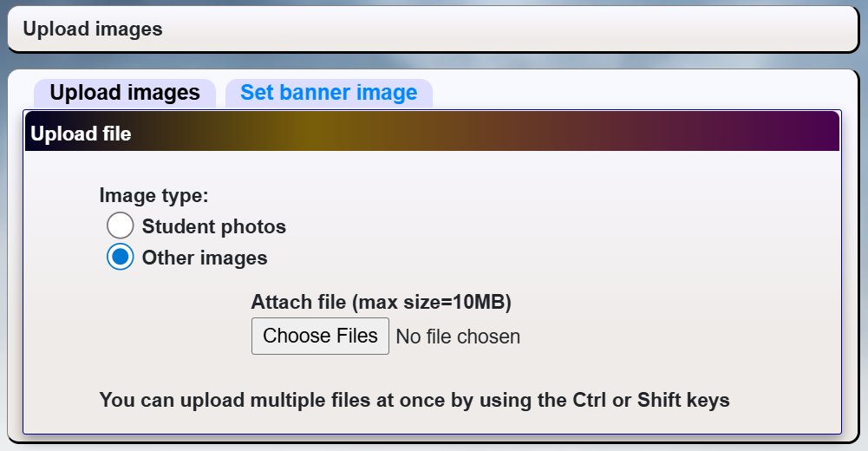
Task: Click the Choose Files button
Action: pyautogui.click(x=320, y=336)
